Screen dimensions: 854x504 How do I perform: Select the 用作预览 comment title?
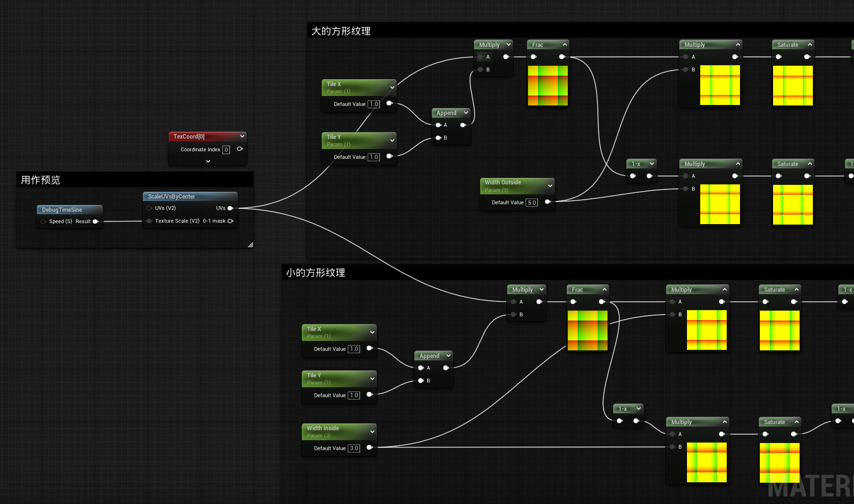(x=41, y=180)
